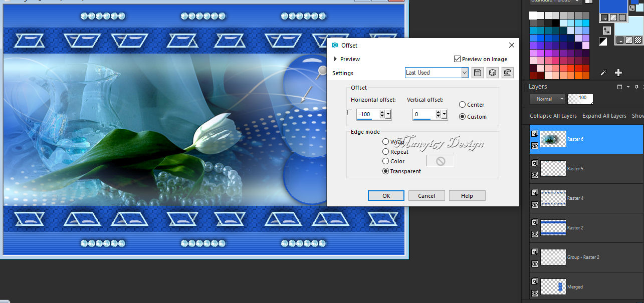
Task: Open foreground material style dropdown button
Action: coord(605,18)
